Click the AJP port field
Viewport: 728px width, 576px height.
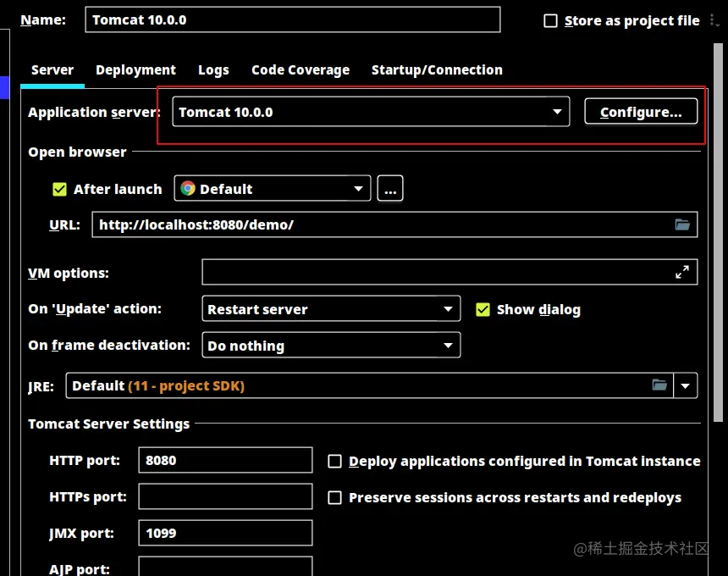[x=225, y=567]
